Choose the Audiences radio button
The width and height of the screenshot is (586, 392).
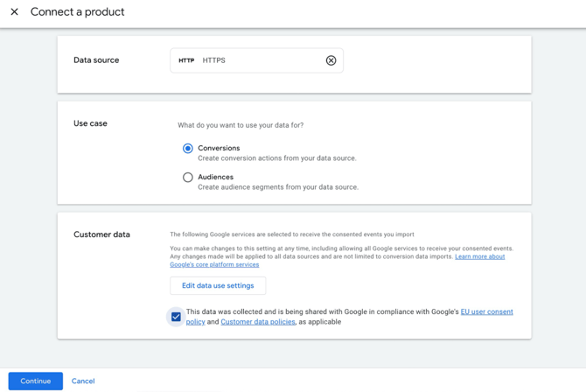[188, 178]
